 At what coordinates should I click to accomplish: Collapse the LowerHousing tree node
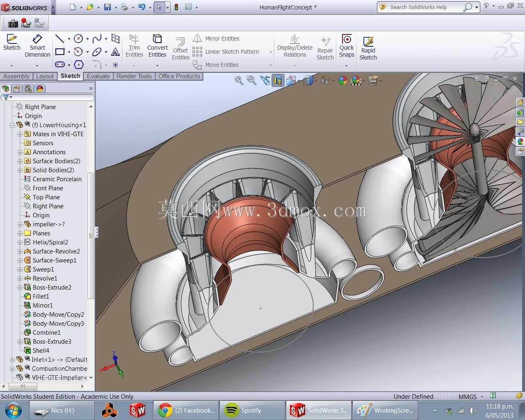pos(12,125)
